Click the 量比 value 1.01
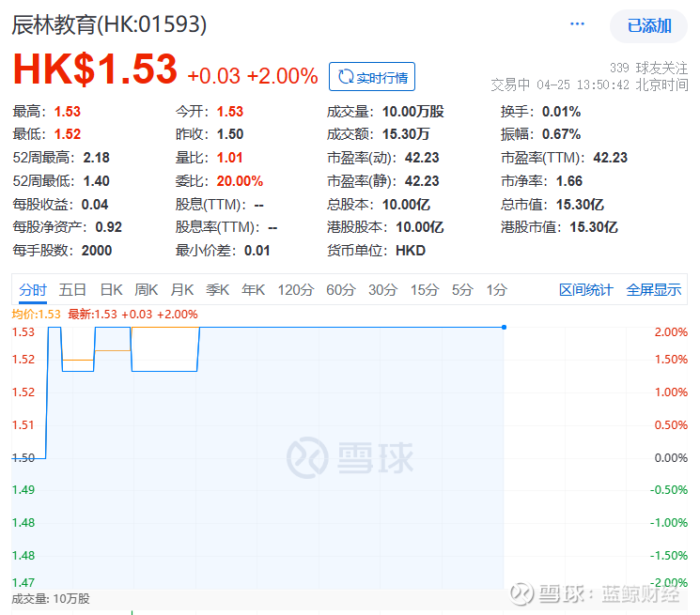The height and width of the screenshot is (615, 700). (229, 158)
